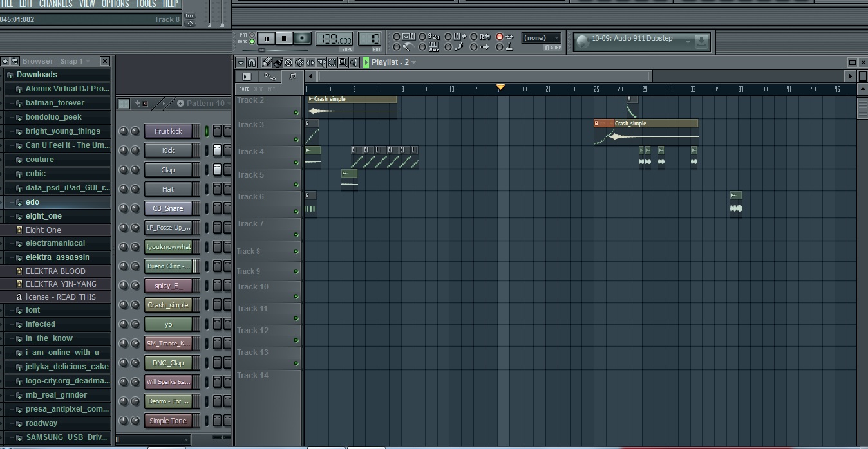Open the TOOLS menu

pos(146,4)
